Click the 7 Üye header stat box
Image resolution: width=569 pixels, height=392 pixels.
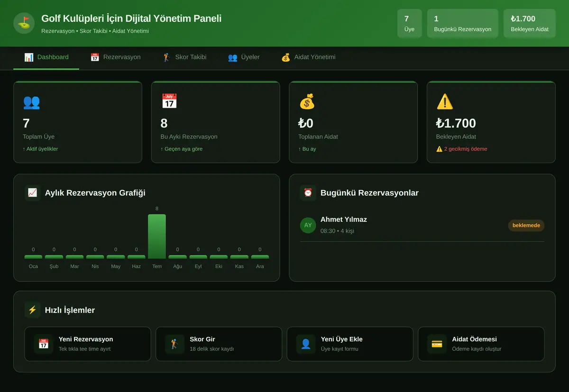(409, 23)
